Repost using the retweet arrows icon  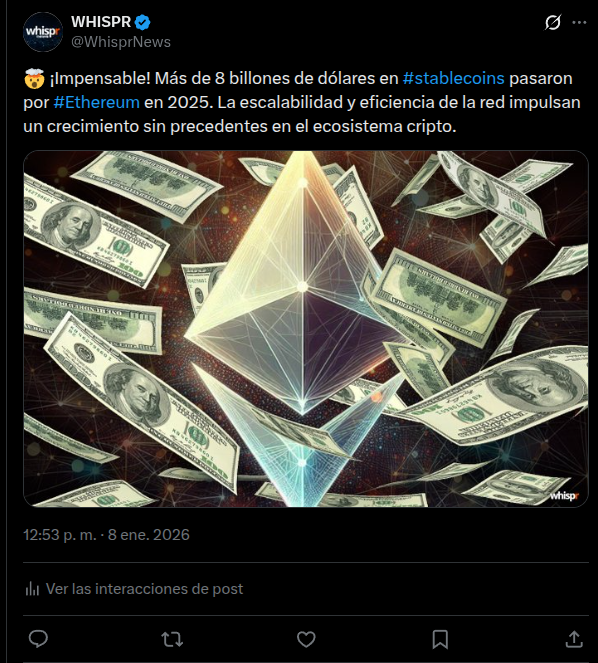point(172,639)
